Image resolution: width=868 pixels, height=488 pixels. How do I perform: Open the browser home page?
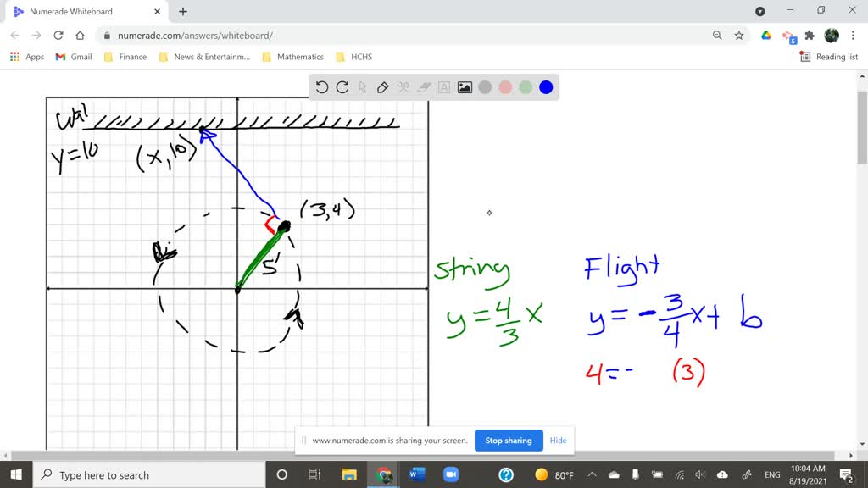(80, 36)
